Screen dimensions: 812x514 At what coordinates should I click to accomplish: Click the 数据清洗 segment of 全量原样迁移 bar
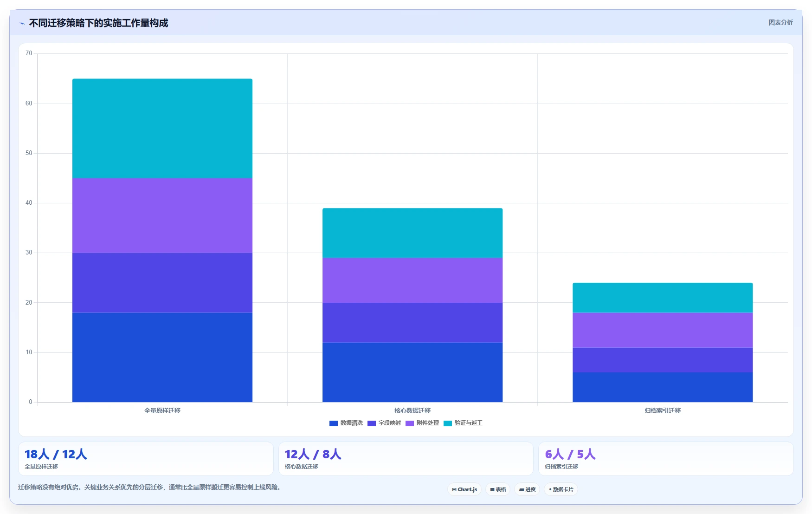pos(162,357)
